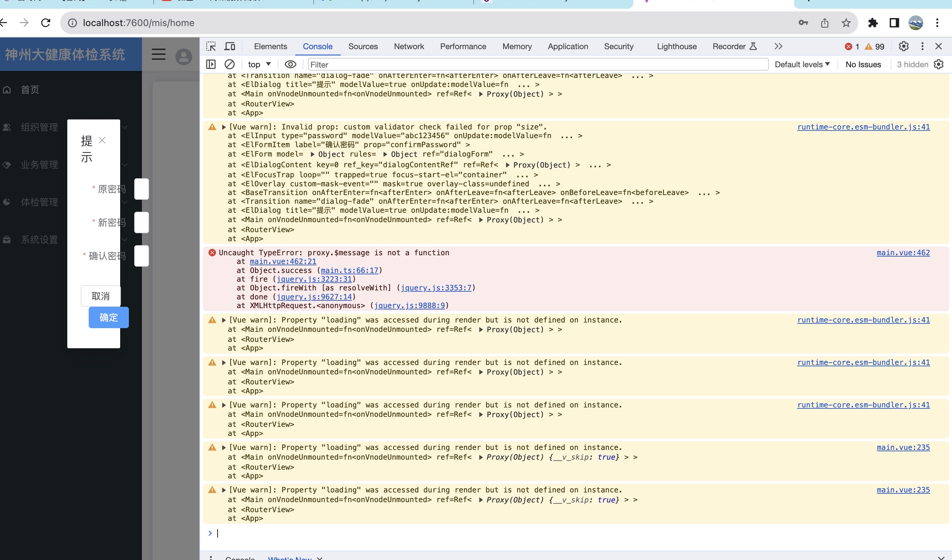Open the saved passwords key icon

coord(803,23)
